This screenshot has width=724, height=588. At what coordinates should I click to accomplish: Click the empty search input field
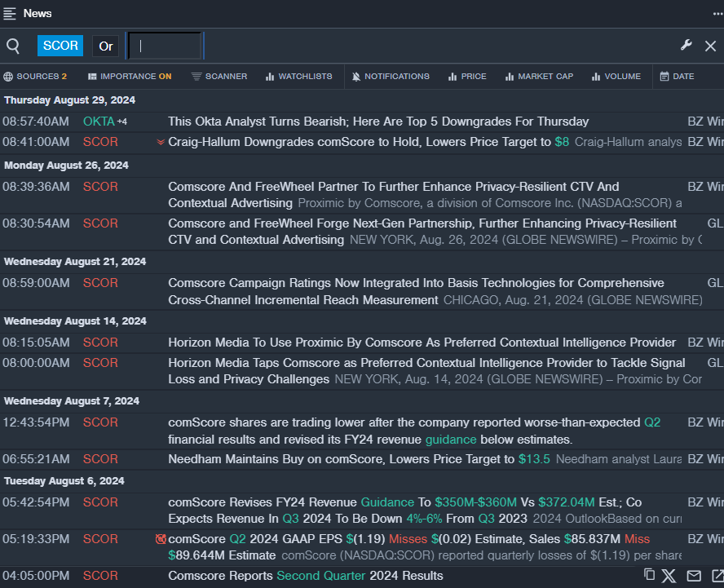point(166,46)
